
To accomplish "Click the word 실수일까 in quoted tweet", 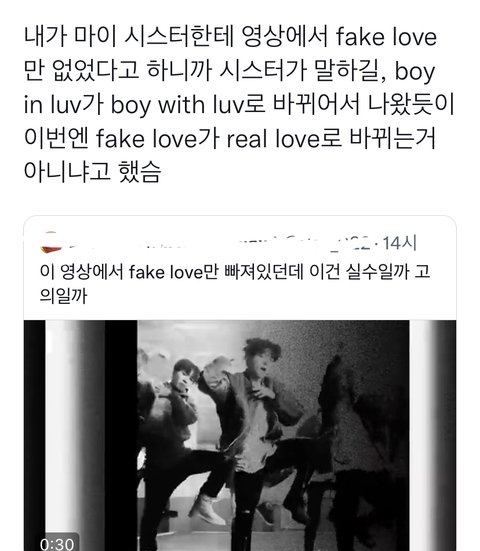I will pyautogui.click(x=377, y=272).
